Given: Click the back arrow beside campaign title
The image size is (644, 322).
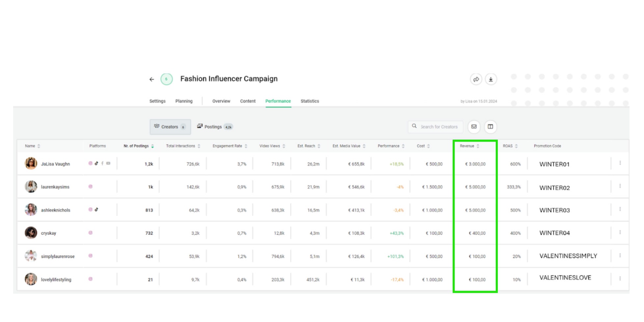Looking at the screenshot, I should pos(151,79).
